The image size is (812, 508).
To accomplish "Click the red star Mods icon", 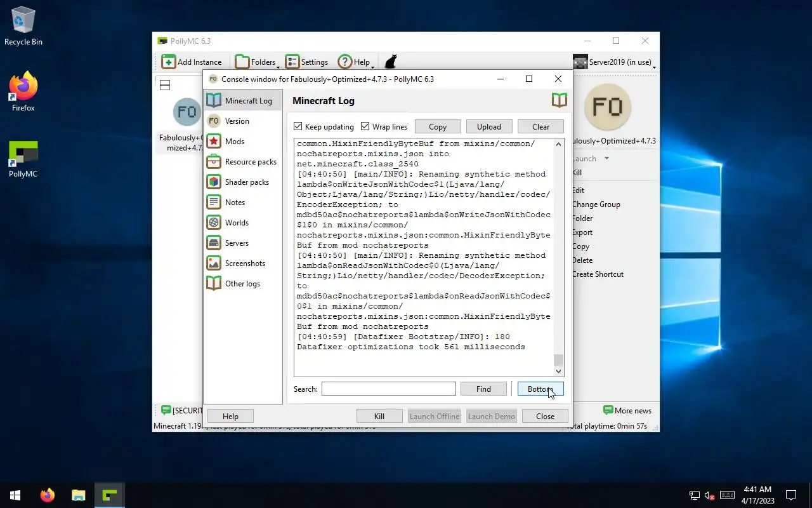I will (x=214, y=141).
